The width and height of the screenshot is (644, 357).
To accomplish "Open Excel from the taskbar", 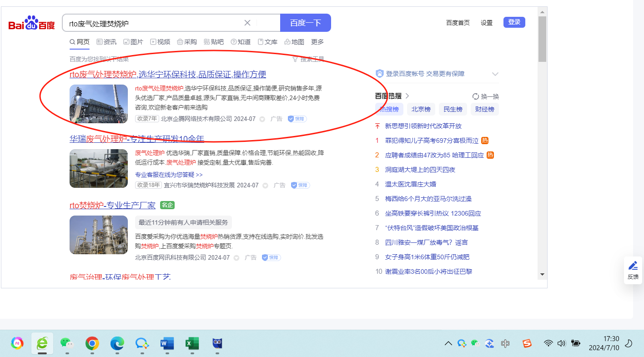I will click(x=192, y=344).
